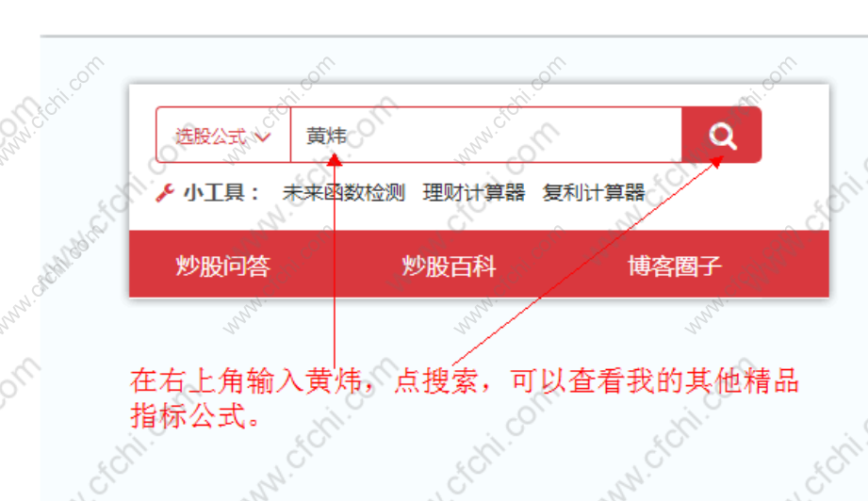The height and width of the screenshot is (501, 868).
Task: Click the magnifying glass search icon
Action: (723, 136)
